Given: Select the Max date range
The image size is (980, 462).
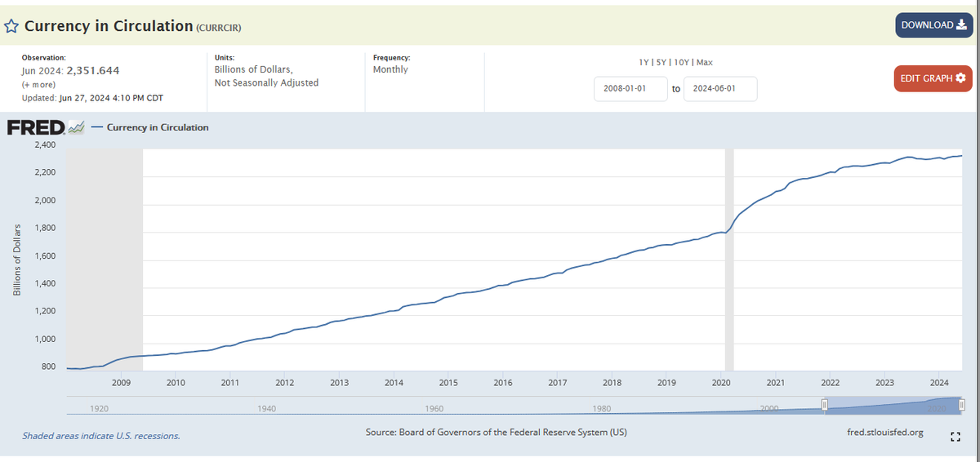Looking at the screenshot, I should pyautogui.click(x=705, y=63).
